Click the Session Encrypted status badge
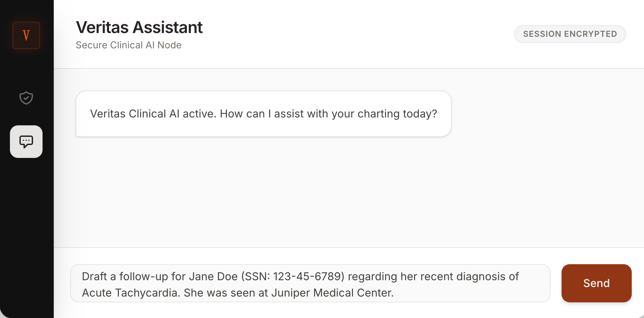Image resolution: width=644 pixels, height=318 pixels. (570, 34)
